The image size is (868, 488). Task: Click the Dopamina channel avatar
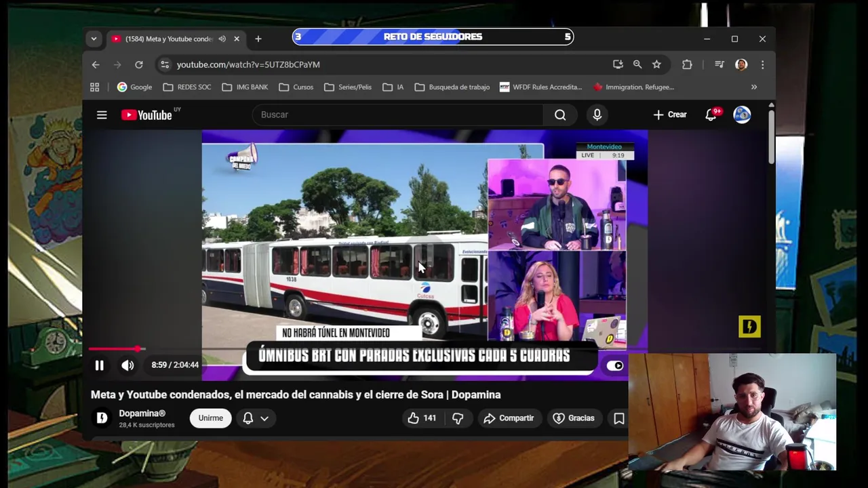coord(102,418)
